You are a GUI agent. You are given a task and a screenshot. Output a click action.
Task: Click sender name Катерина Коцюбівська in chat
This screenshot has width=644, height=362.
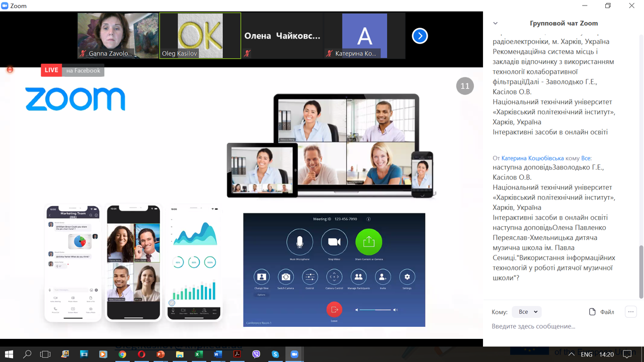click(x=532, y=158)
